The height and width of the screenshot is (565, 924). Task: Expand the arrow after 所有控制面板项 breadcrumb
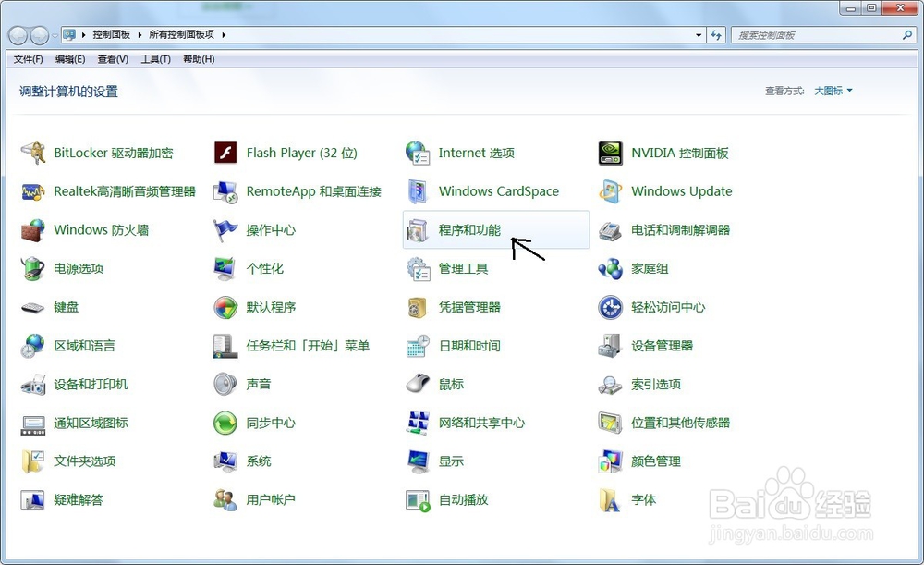click(x=224, y=35)
